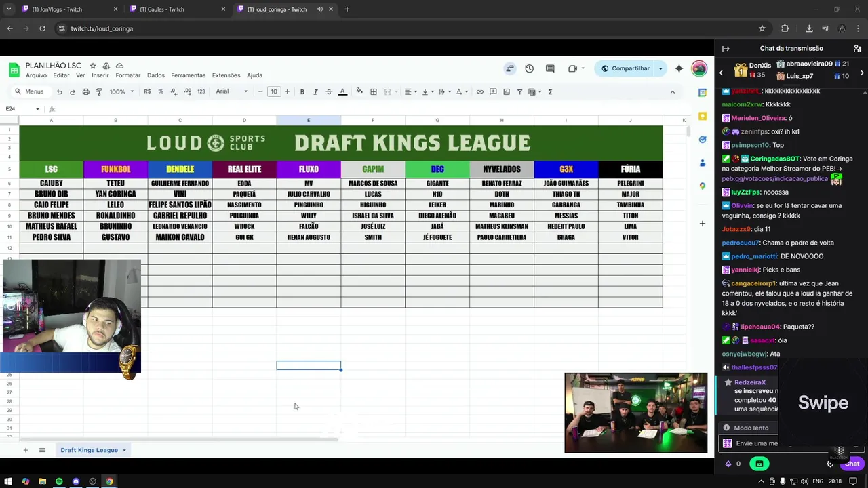
Task: Collapse the Sheets toolbar with chevron
Action: (672, 91)
